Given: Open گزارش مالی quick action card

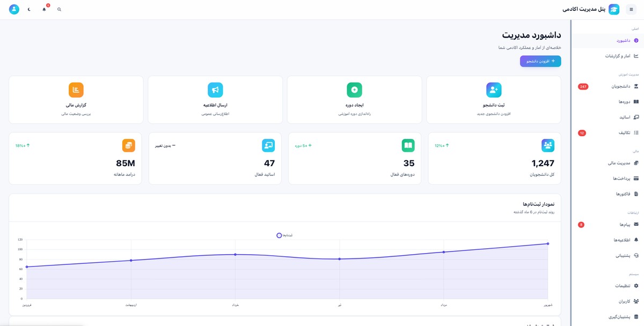Looking at the screenshot, I should [75, 90].
